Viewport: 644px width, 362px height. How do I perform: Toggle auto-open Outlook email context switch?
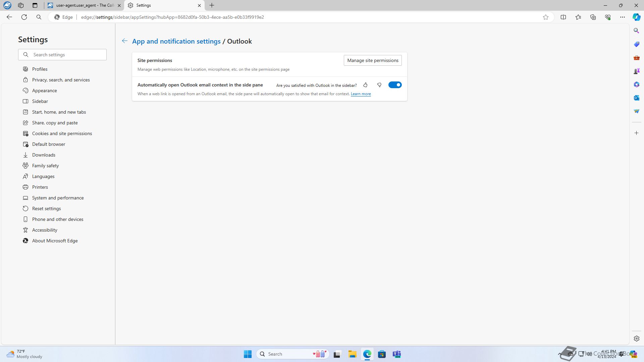pyautogui.click(x=395, y=85)
